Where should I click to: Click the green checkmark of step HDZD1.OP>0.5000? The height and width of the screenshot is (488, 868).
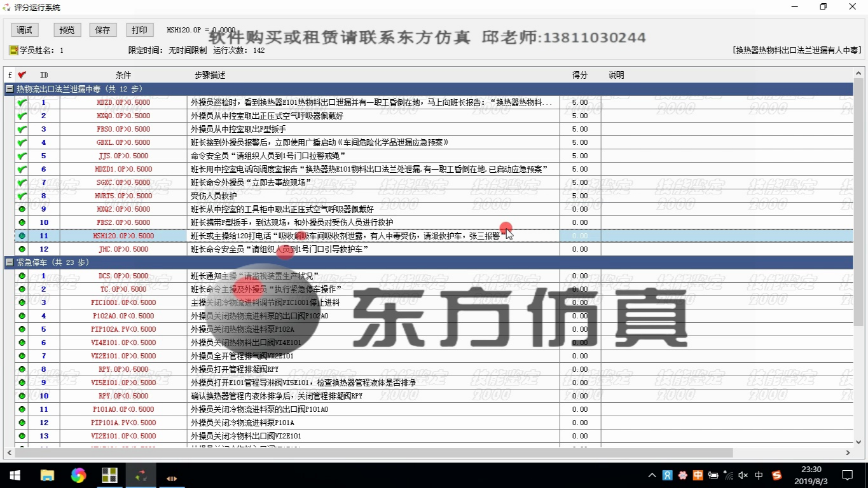(x=22, y=169)
